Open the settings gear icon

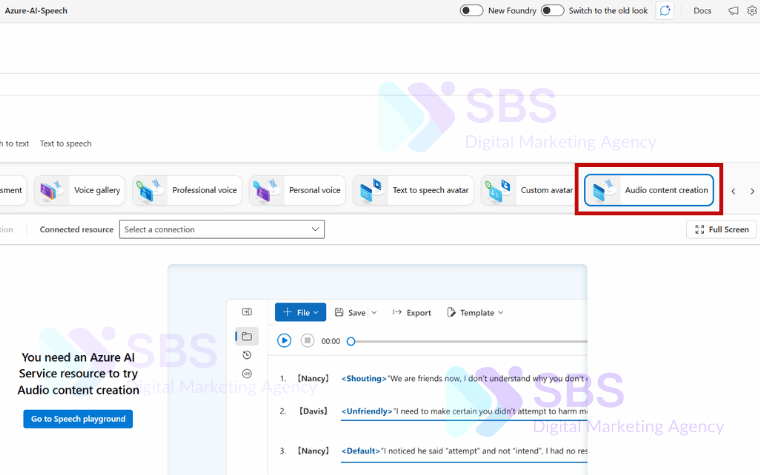(x=752, y=10)
